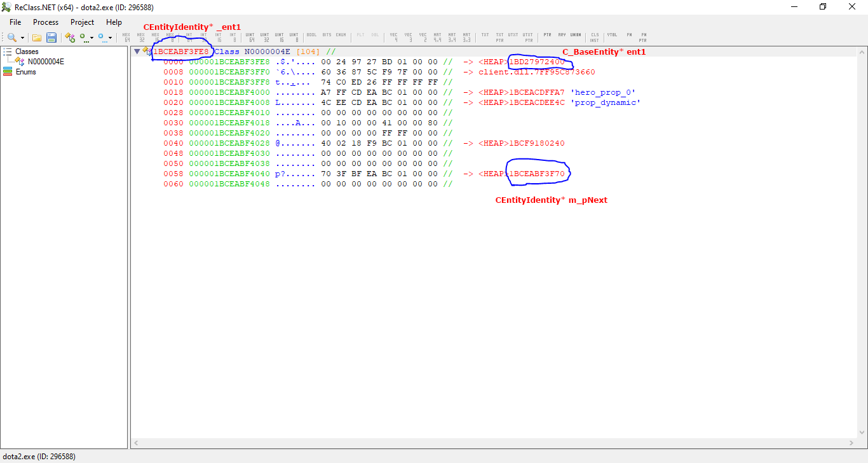The height and width of the screenshot is (463, 868).
Task: Click the horizontal scrollbar left arrow
Action: [x=137, y=443]
